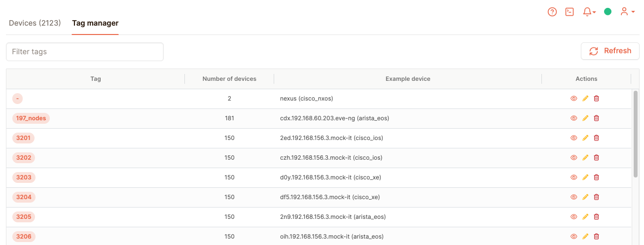View devices for 3202 tag eye icon
The width and height of the screenshot is (644, 245).
pyautogui.click(x=573, y=158)
